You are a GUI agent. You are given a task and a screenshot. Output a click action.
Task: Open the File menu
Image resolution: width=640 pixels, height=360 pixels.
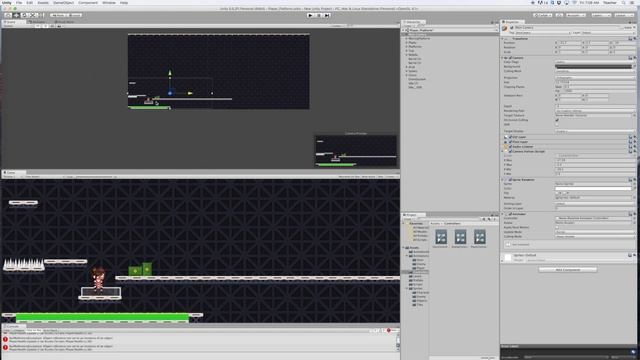[x=19, y=2]
